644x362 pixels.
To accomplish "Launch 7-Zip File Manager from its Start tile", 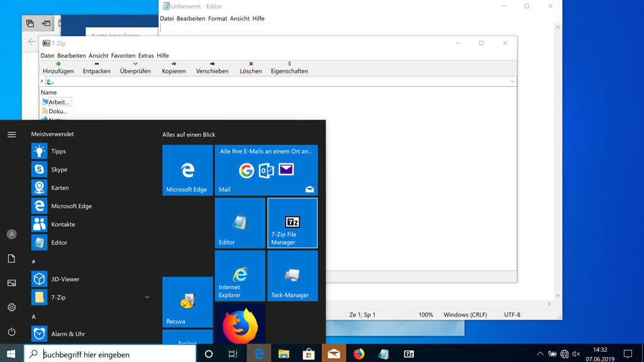I will point(292,222).
